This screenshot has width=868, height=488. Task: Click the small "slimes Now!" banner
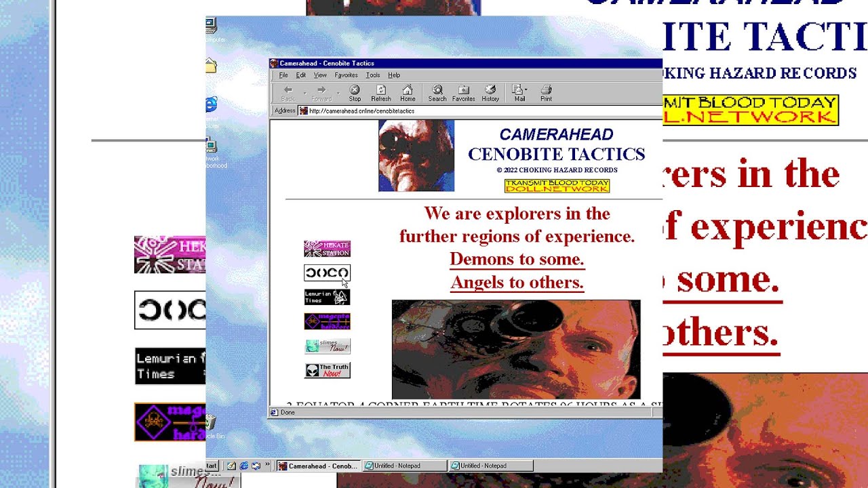click(x=327, y=346)
